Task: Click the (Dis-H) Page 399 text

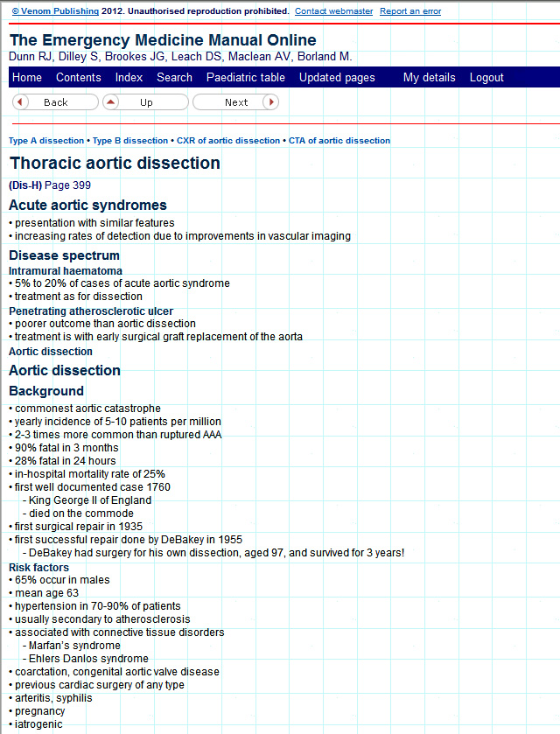Action: coord(50,185)
